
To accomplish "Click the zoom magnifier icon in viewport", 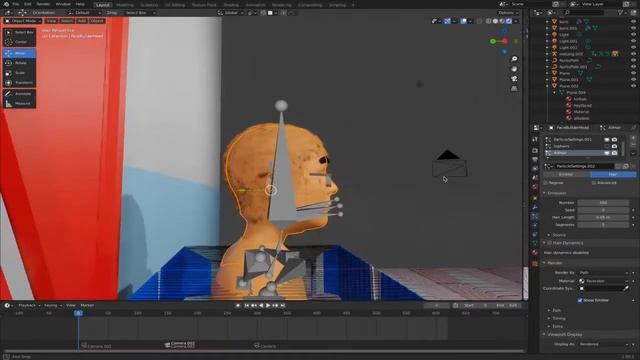I will click(514, 59).
